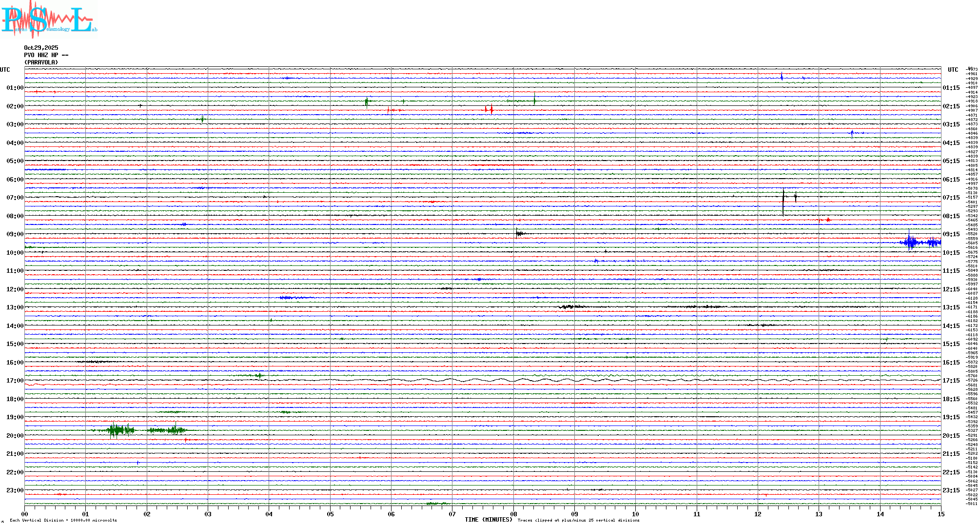The width and height of the screenshot is (980, 527).
Task: Click the large green seismic event burst
Action: (116, 430)
